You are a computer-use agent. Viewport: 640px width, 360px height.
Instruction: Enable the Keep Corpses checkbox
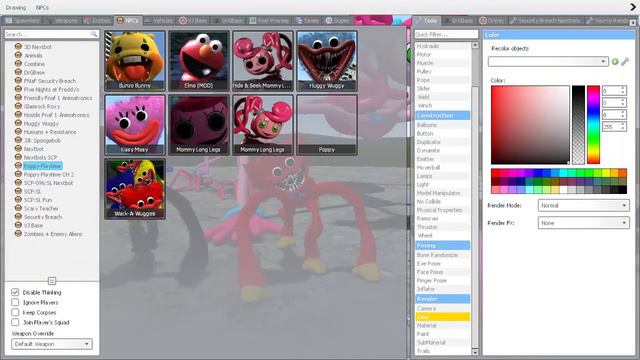pos(15,312)
